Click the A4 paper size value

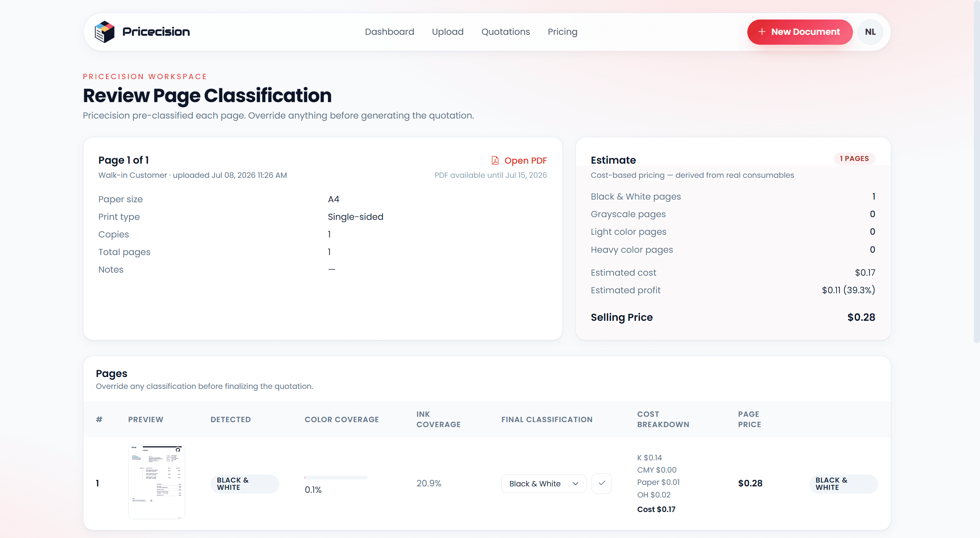click(x=333, y=199)
